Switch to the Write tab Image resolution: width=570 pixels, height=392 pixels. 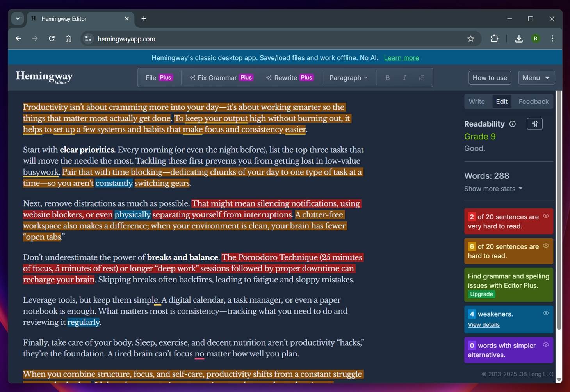[477, 102]
